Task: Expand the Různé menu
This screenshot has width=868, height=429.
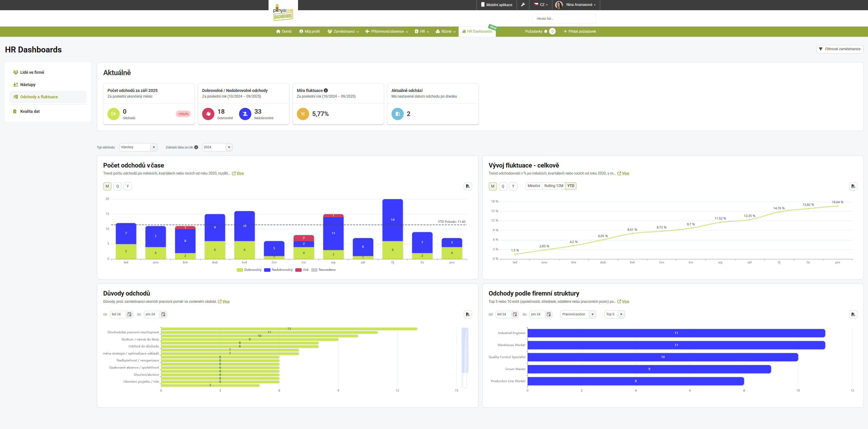Action: point(445,31)
